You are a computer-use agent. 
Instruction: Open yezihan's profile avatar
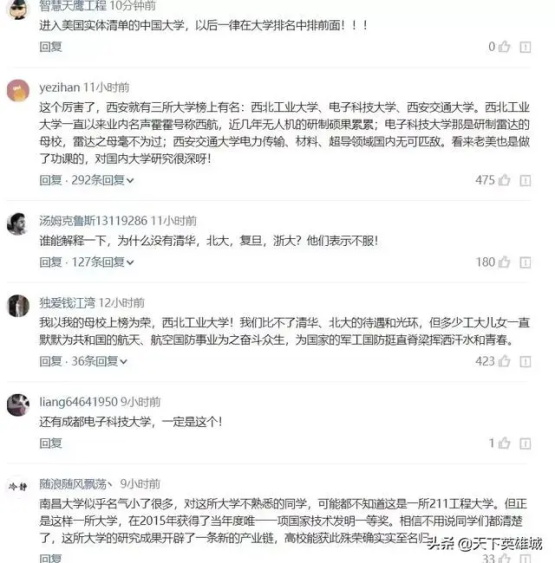(18, 90)
